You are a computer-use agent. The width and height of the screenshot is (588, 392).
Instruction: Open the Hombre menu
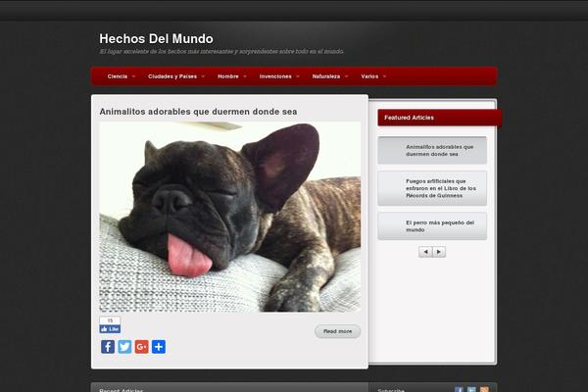[228, 76]
